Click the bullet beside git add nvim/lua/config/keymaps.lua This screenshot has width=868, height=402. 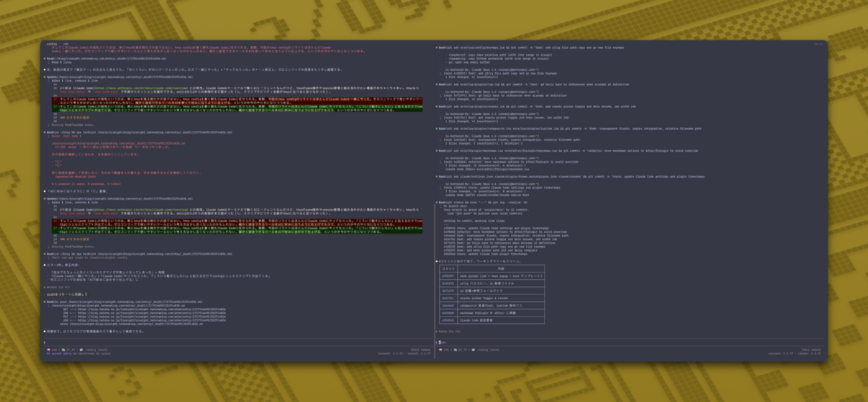tap(437, 48)
